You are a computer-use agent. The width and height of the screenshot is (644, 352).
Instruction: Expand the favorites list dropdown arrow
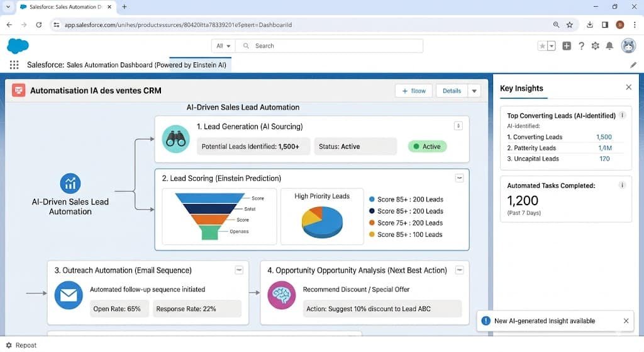(x=552, y=46)
